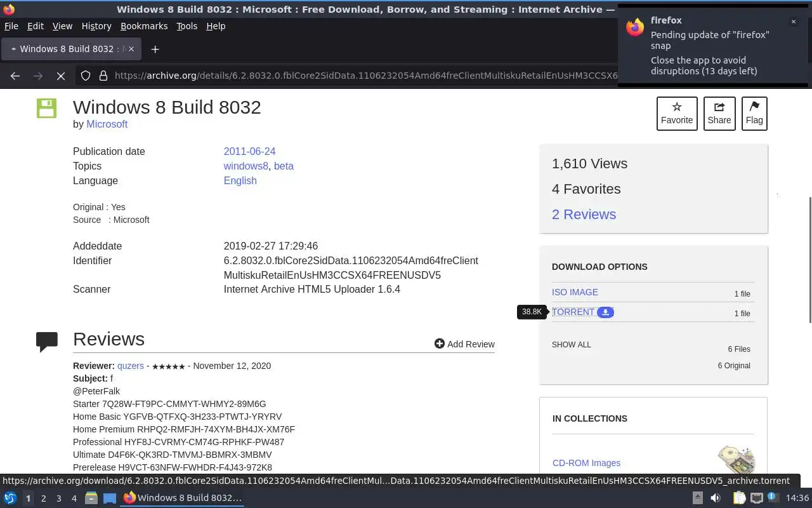Click the 1,610 Views statistic
The height and width of the screenshot is (508, 812).
pyautogui.click(x=589, y=163)
